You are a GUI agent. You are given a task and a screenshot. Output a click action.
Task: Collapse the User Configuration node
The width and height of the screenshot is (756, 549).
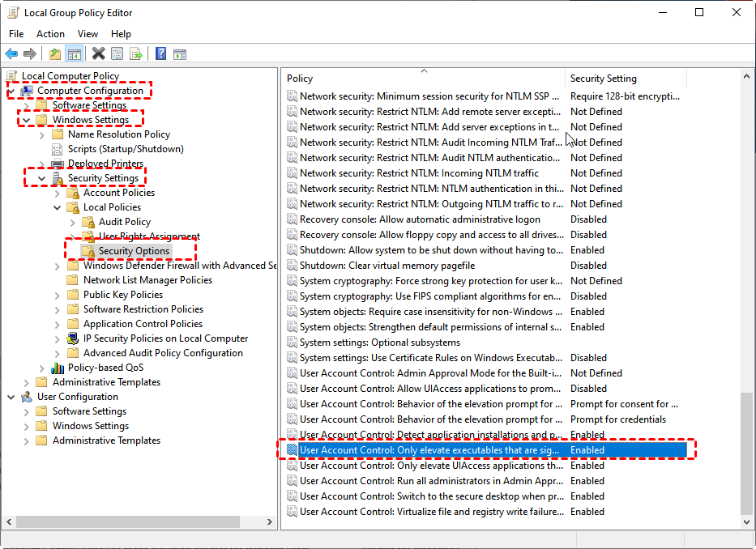pyautogui.click(x=11, y=397)
